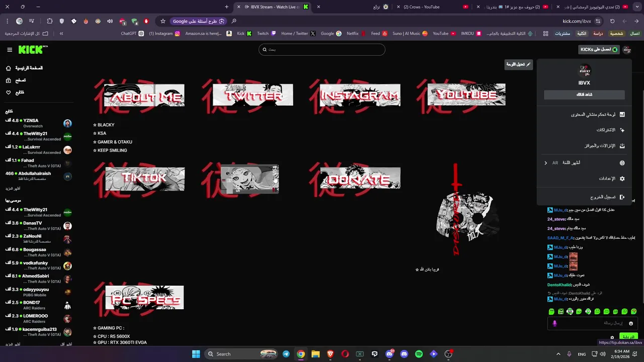Open kacemrguiba213 recommended channel
644x362 pixels.
pos(38,332)
